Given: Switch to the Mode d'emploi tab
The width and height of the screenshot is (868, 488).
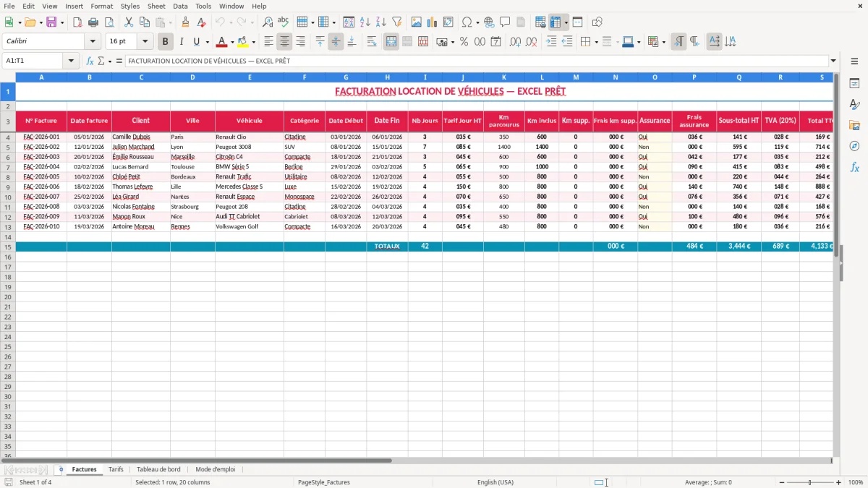Looking at the screenshot, I should (216, 469).
